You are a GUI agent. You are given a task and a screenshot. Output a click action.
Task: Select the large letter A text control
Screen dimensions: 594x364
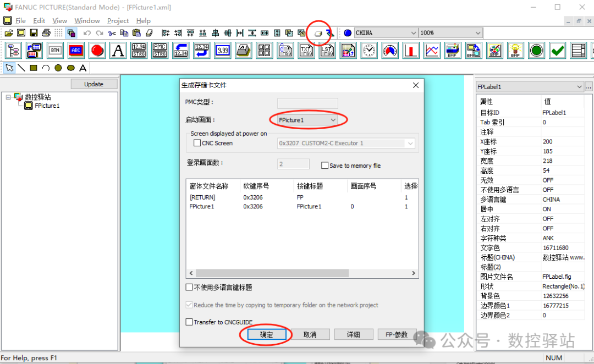pos(118,51)
